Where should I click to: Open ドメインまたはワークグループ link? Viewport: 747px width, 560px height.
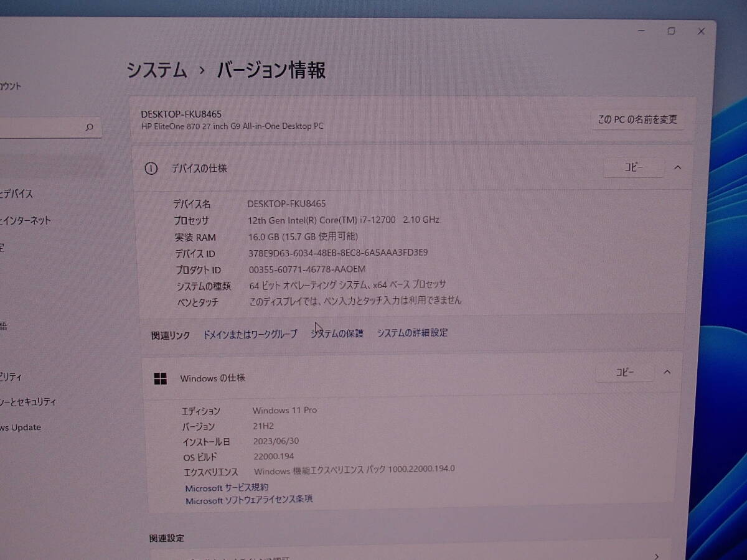coord(250,334)
